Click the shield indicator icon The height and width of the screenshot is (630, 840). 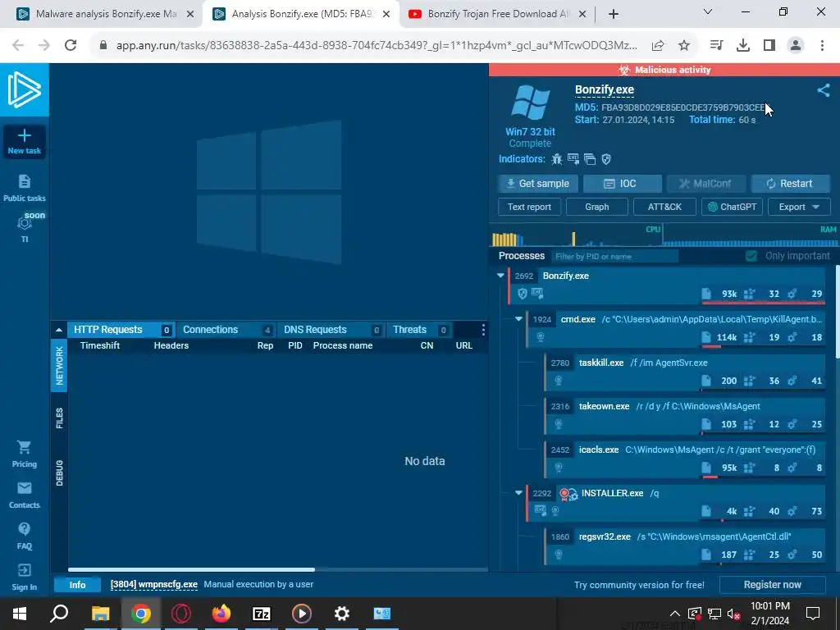(606, 159)
